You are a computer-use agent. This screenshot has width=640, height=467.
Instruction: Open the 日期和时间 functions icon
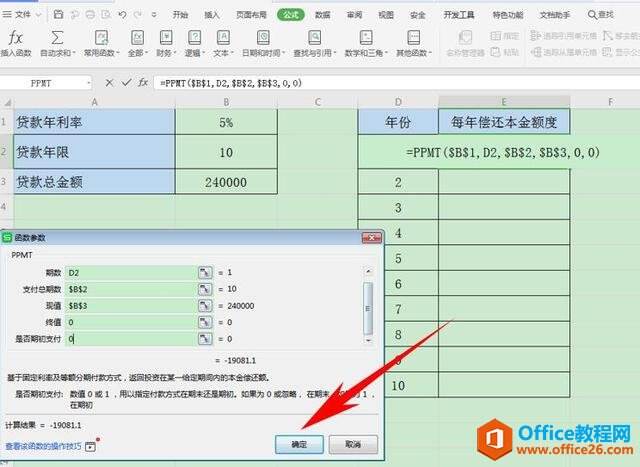[x=263, y=38]
